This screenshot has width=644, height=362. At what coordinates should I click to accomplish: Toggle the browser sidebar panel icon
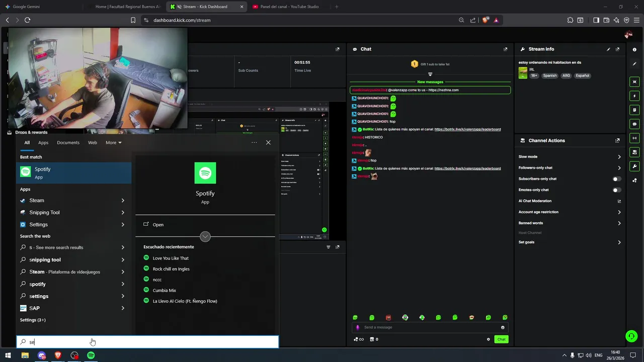pyautogui.click(x=596, y=20)
